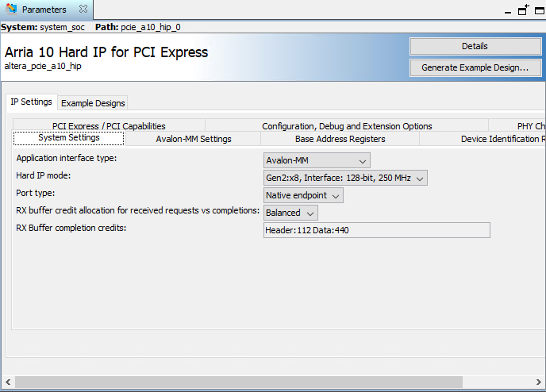Click Generate Example Design button
This screenshot has height=392, width=546.
(x=475, y=67)
